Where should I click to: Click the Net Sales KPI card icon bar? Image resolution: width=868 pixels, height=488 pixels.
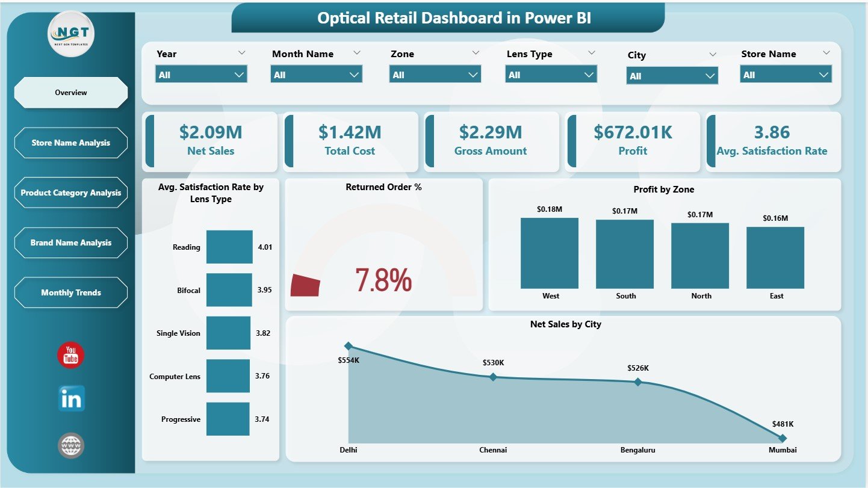pos(149,141)
